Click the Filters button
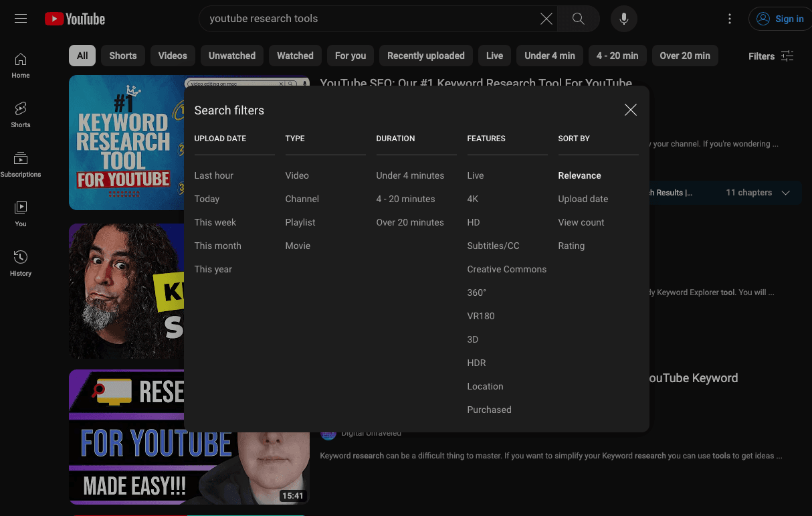 point(771,56)
